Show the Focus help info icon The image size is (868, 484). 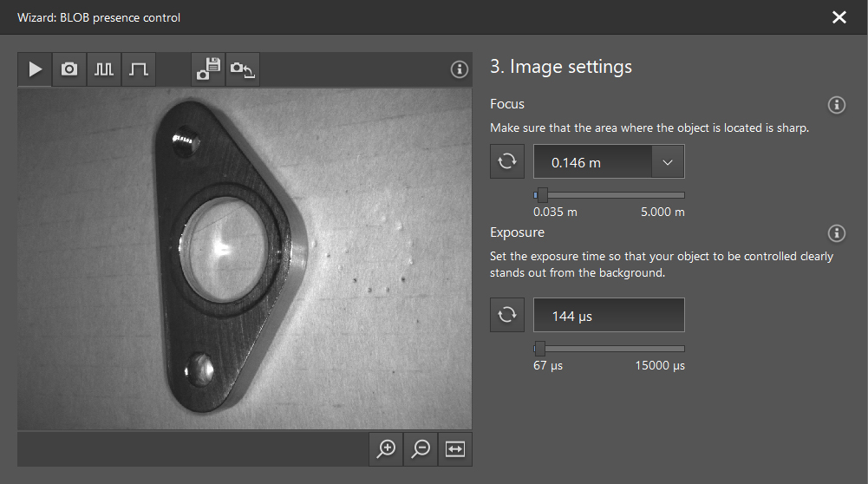click(x=837, y=105)
